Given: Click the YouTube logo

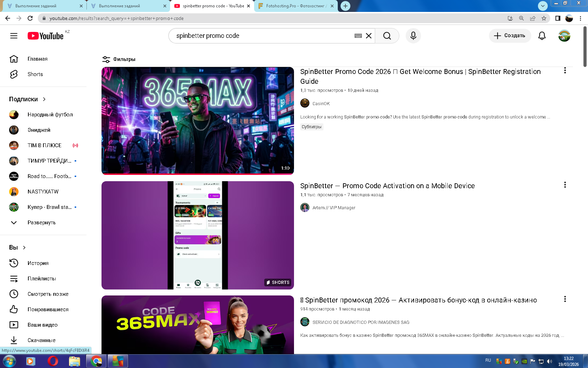Looking at the screenshot, I should 45,36.
